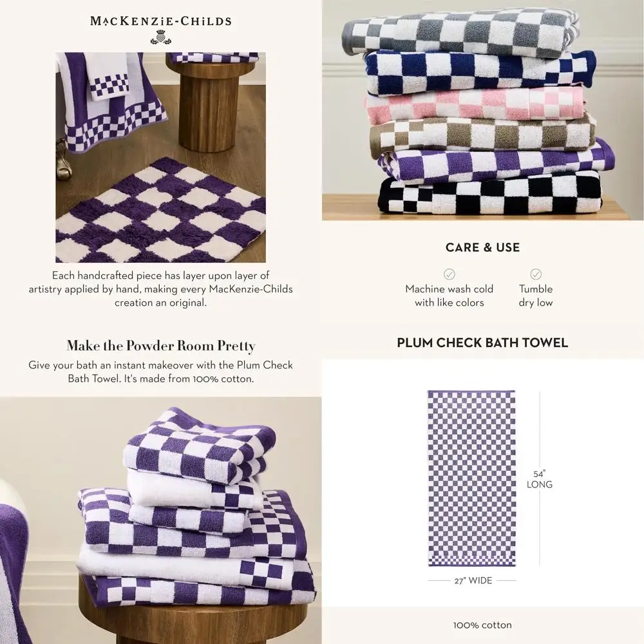644x644 pixels.
Task: Click the Care & Use heading
Action: coord(482,247)
